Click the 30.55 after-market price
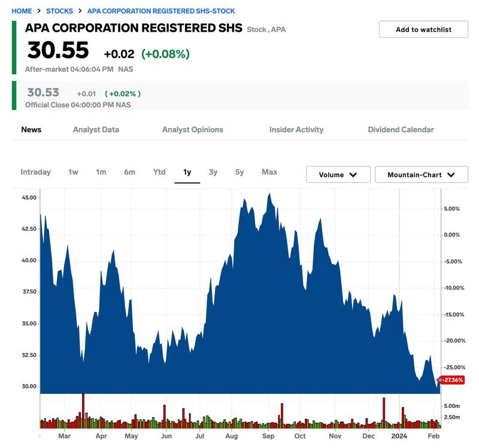 pyautogui.click(x=58, y=50)
